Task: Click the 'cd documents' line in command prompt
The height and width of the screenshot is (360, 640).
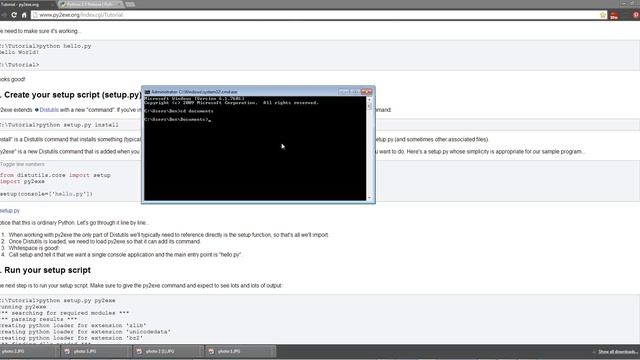Action: point(179,111)
